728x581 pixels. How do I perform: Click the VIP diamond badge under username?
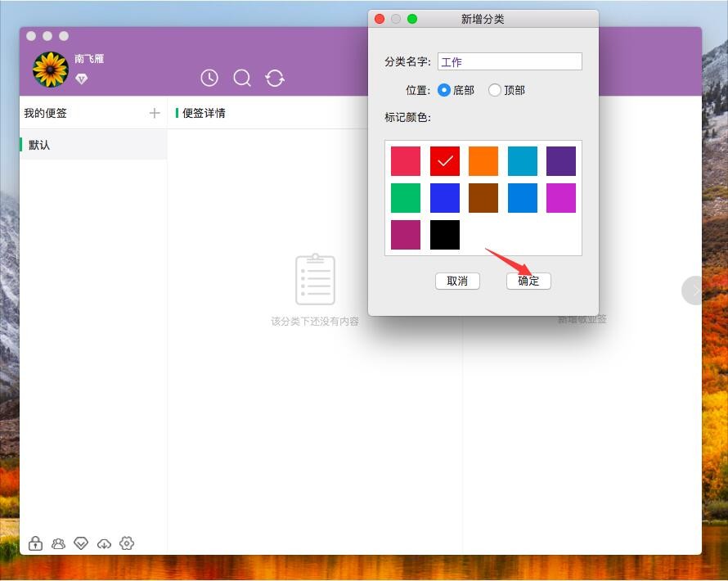(x=81, y=79)
